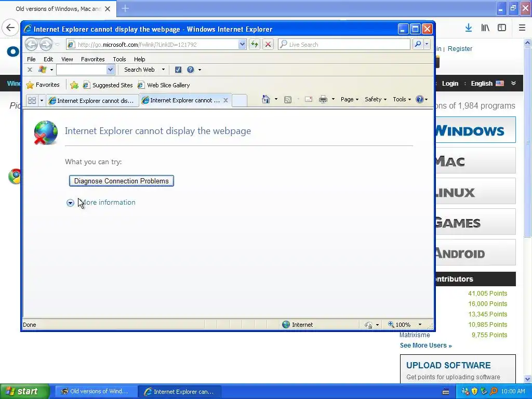Click the security lock icon in status bar

368,325
